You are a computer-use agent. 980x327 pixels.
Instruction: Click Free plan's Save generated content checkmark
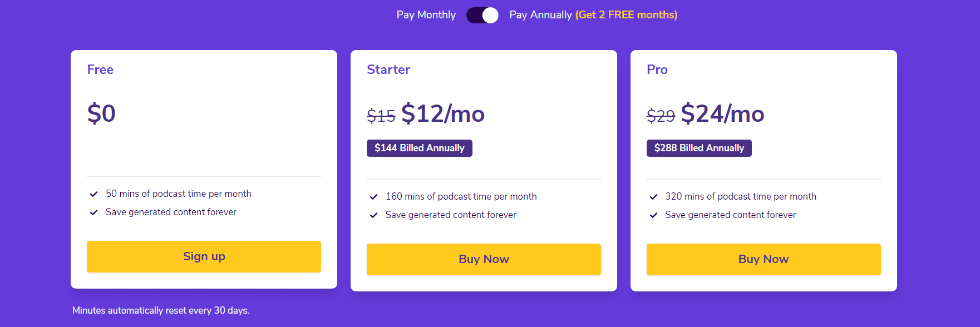pos(94,212)
